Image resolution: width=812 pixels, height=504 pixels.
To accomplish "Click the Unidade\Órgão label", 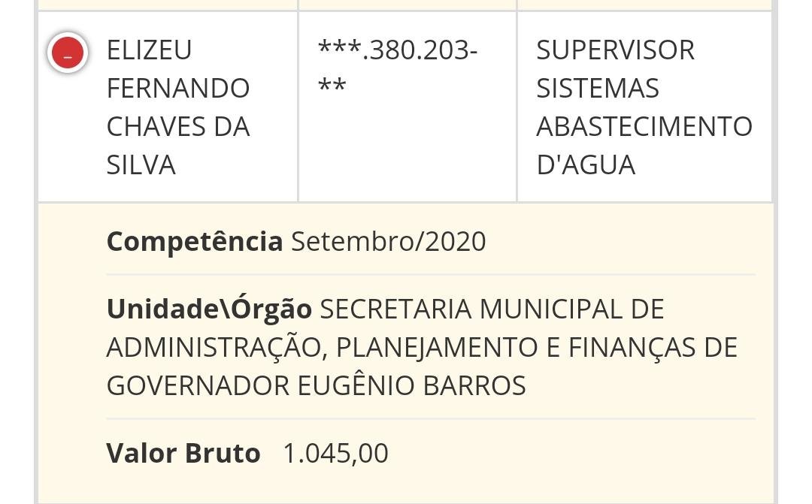I will pyautogui.click(x=209, y=309).
